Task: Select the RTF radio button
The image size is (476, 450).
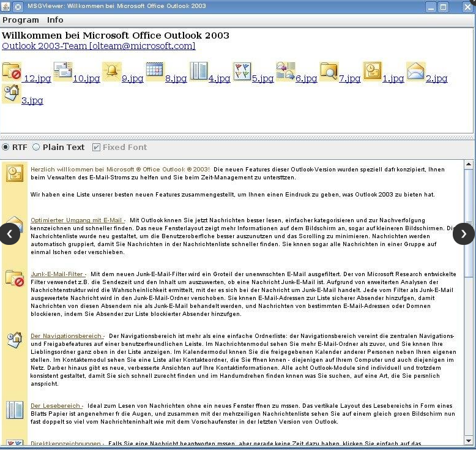Action: point(6,148)
